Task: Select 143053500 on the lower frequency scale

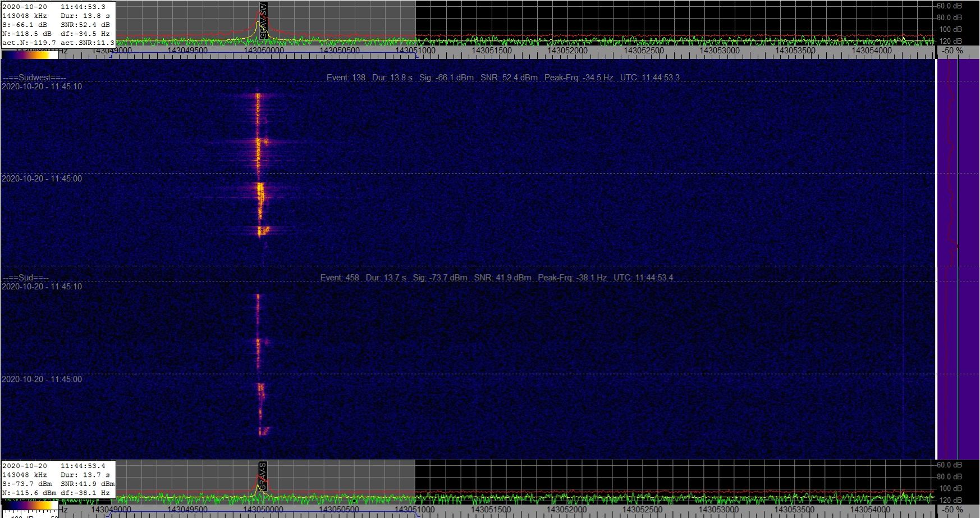Action: tap(795, 510)
